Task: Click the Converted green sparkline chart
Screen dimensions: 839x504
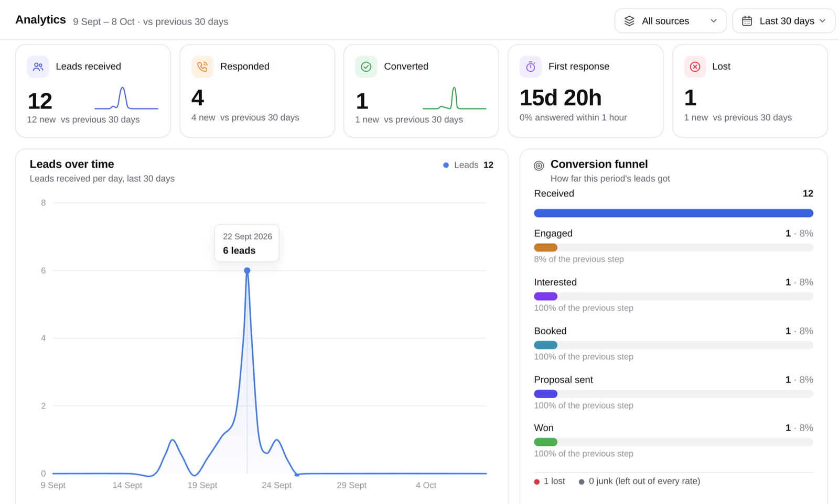Action: pyautogui.click(x=455, y=98)
